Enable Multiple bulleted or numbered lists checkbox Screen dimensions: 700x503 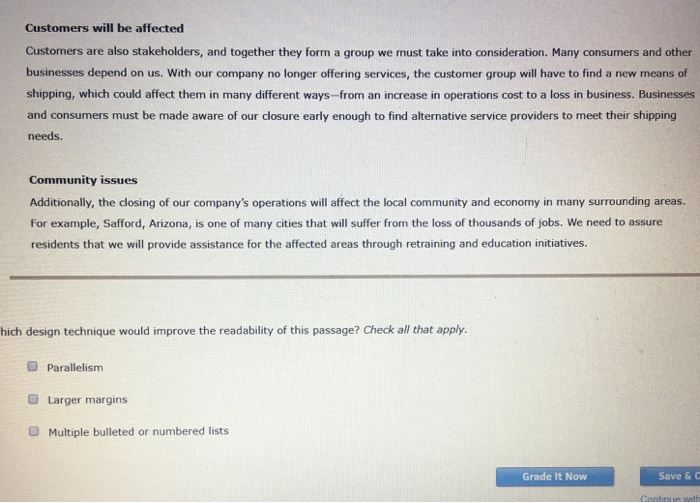coord(34,431)
